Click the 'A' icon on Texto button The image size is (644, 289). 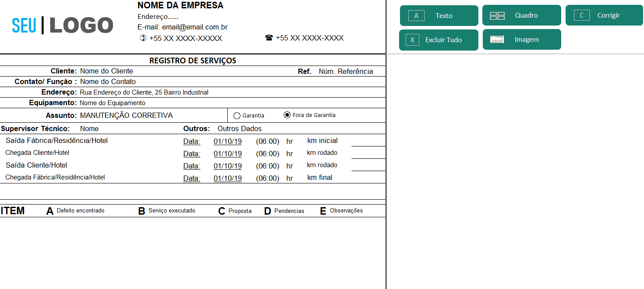point(416,16)
